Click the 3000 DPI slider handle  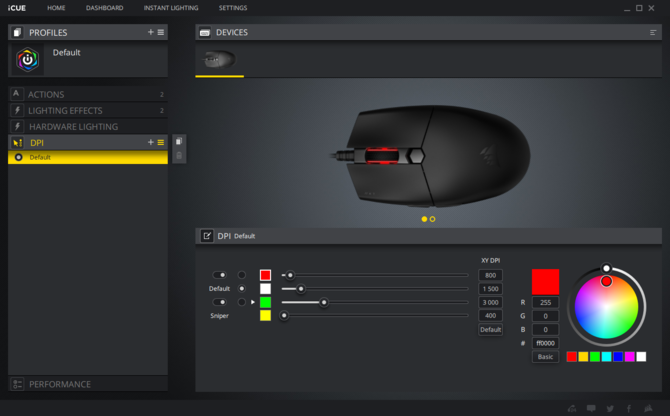(x=324, y=302)
